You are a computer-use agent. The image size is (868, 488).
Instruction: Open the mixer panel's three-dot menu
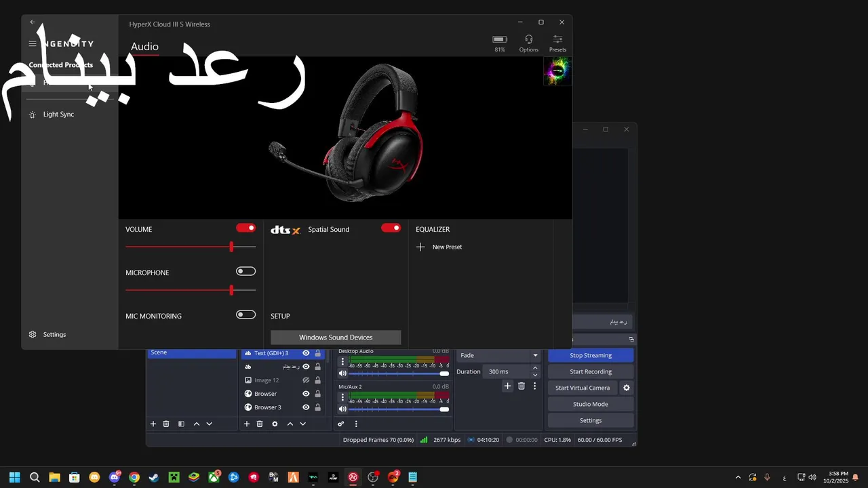click(x=356, y=424)
